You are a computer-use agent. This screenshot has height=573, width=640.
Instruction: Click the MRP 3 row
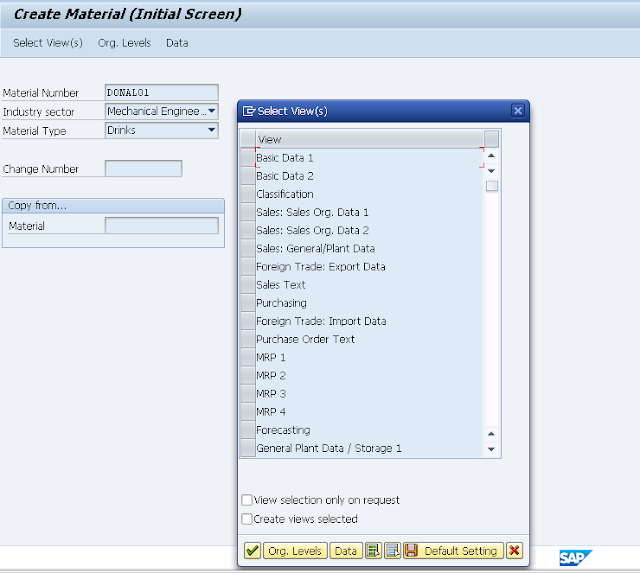[369, 393]
